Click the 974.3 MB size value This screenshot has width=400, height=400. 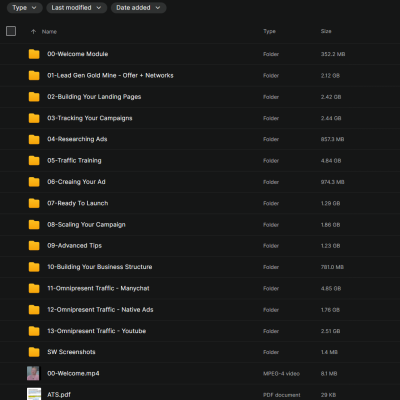333,182
